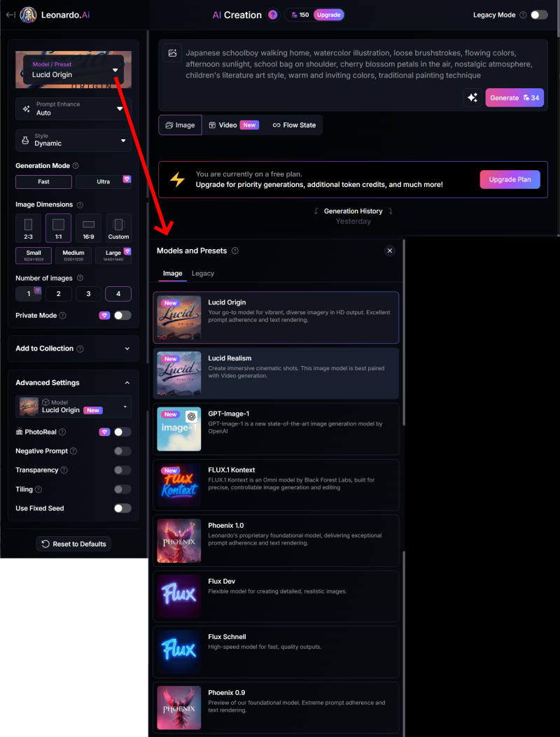Click the Legacy Mode help icon
The width and height of the screenshot is (560, 737).
(x=523, y=15)
